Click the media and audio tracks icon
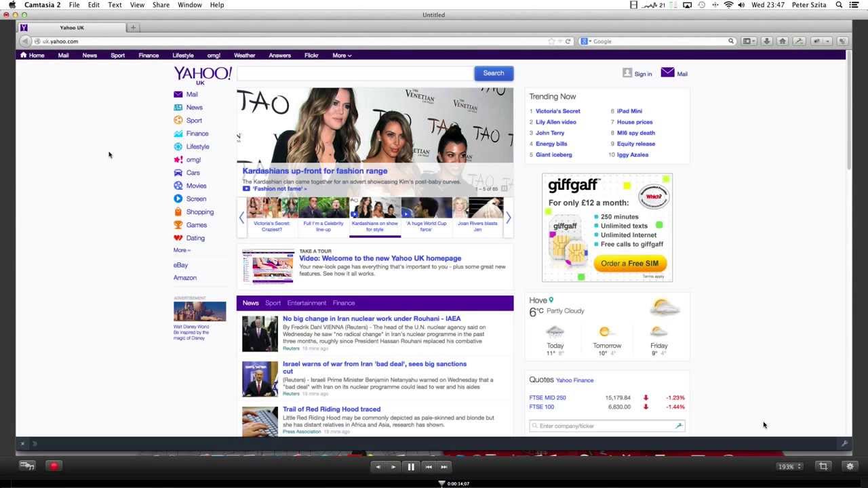This screenshot has height=488, width=868. [27, 466]
